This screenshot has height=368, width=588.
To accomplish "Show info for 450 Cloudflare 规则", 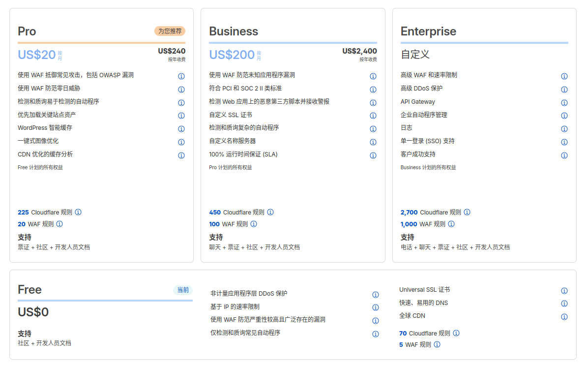I will (270, 212).
